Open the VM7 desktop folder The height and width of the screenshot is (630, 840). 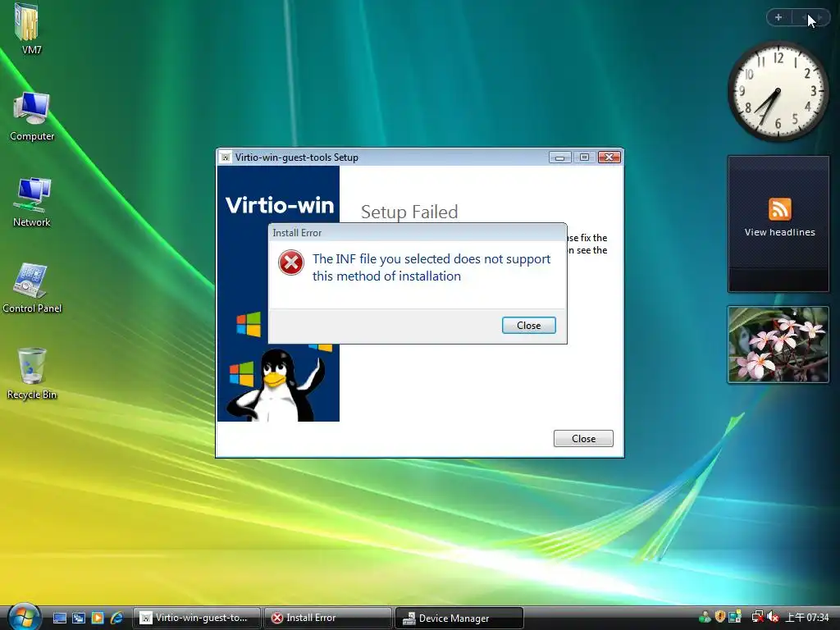(x=29, y=28)
